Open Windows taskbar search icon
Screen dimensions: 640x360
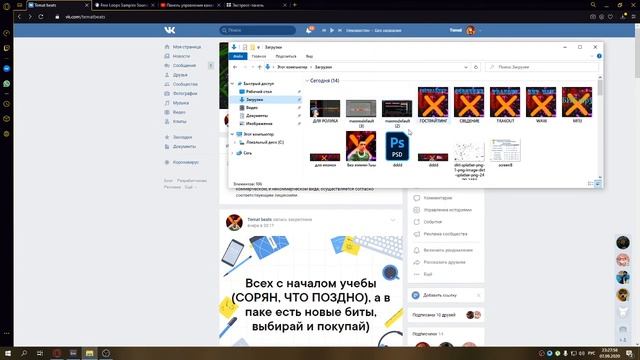pyautogui.click(x=24, y=353)
